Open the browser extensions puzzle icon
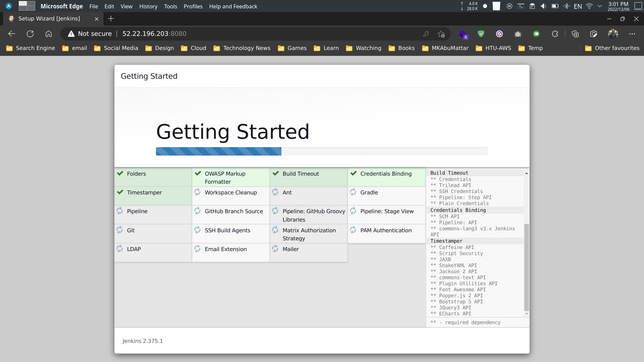This screenshot has height=362, width=644. 555,34
